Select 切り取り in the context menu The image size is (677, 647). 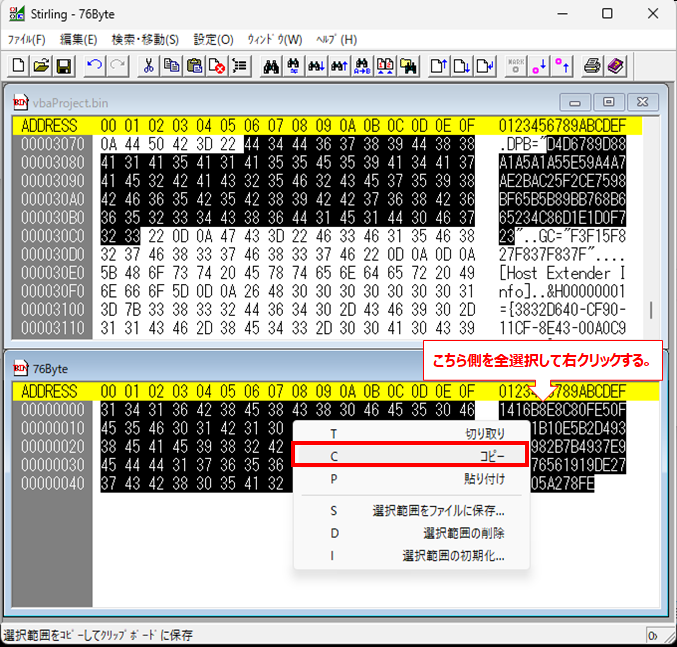pyautogui.click(x=411, y=433)
